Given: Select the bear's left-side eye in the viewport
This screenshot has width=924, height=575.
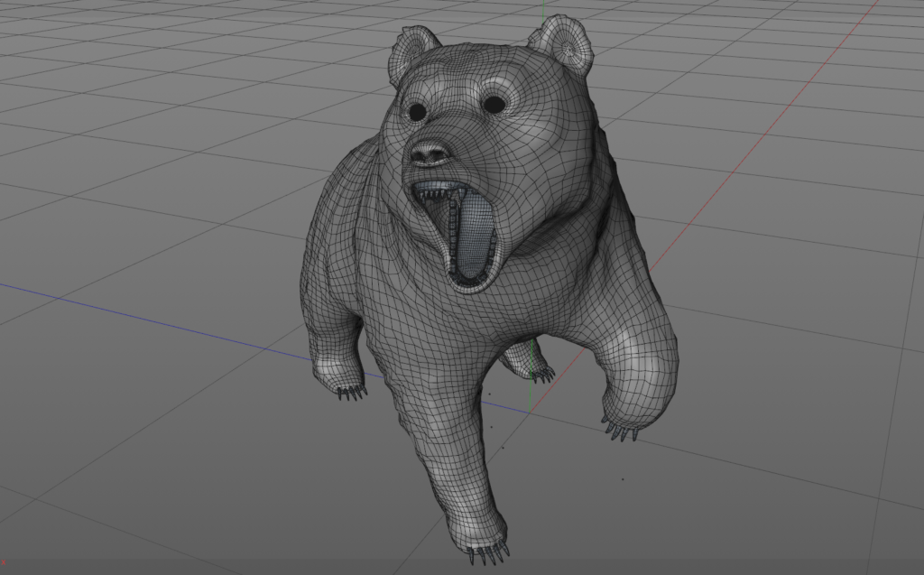Looking at the screenshot, I should (x=416, y=112).
